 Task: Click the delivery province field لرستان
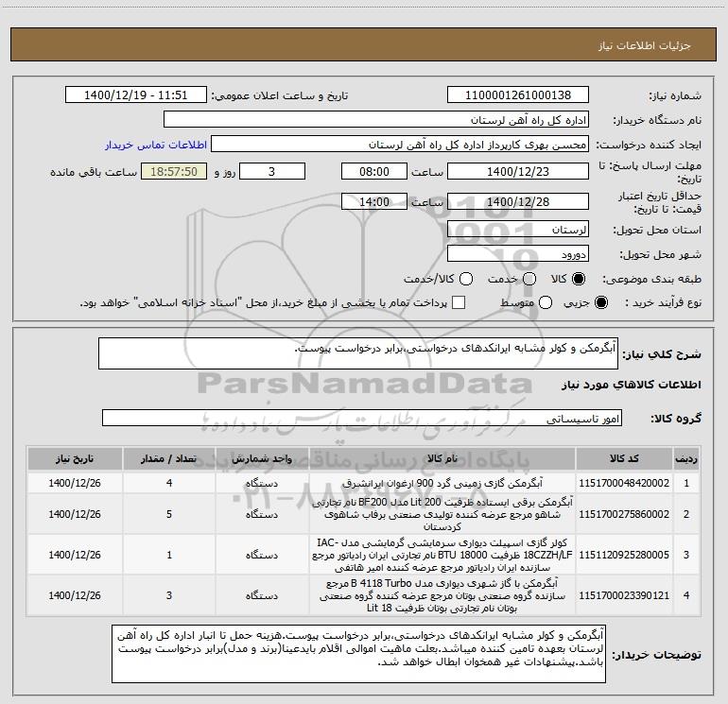[518, 229]
